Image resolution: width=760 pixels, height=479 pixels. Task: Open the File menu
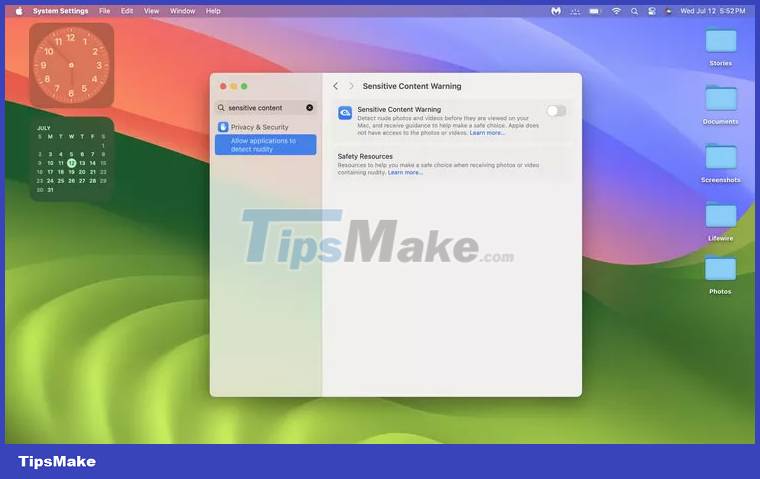(x=104, y=11)
